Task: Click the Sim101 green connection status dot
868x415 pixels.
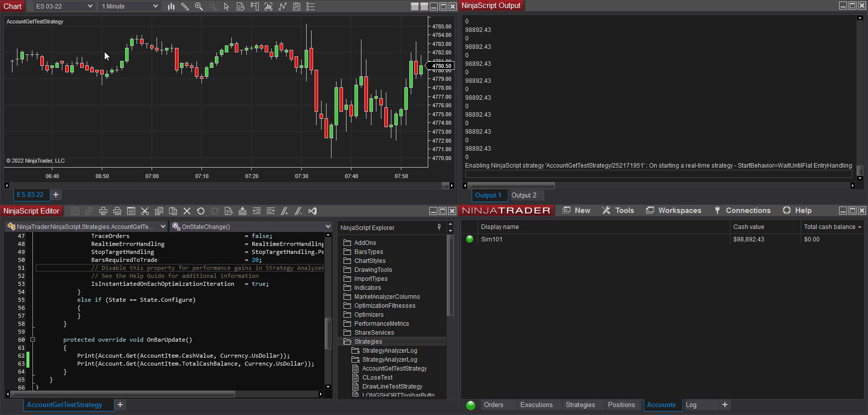Action: click(x=470, y=239)
